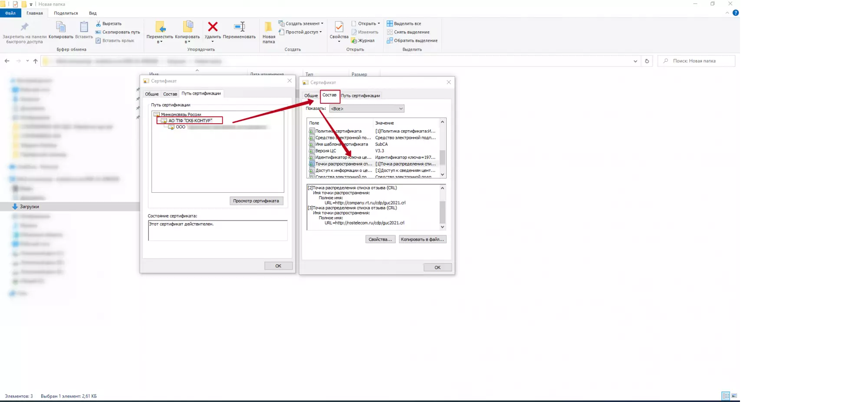Viewport: 868px width, 402px height.
Task: Click the Поиск: Новая папка search box
Action: click(x=697, y=61)
